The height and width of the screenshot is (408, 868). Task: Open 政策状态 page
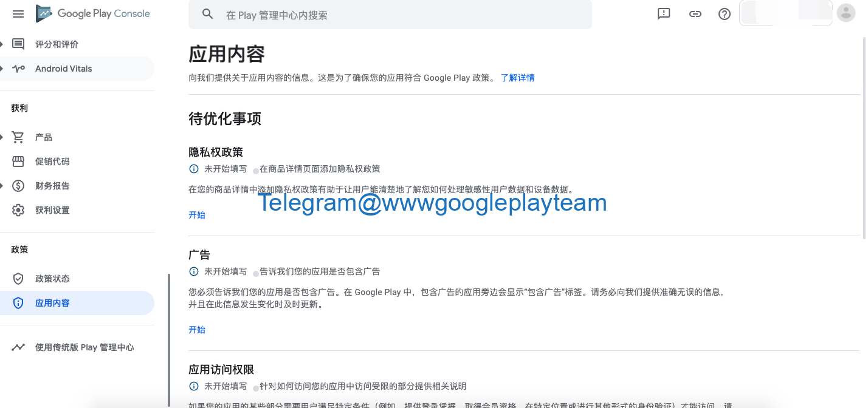tap(52, 279)
